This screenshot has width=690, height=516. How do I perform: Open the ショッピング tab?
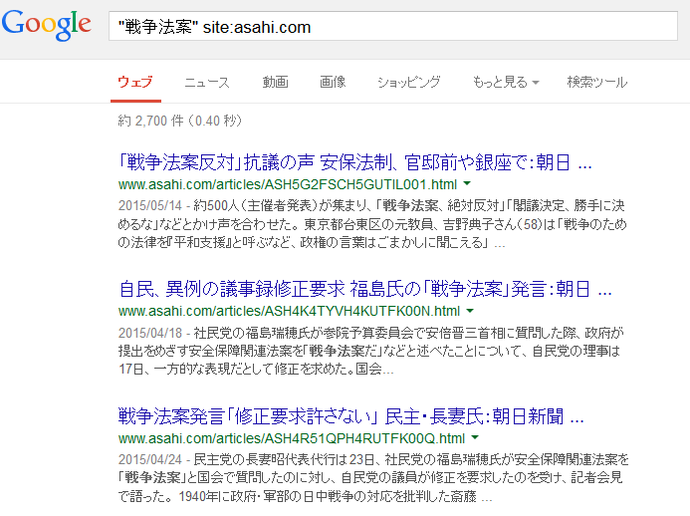pos(409,82)
